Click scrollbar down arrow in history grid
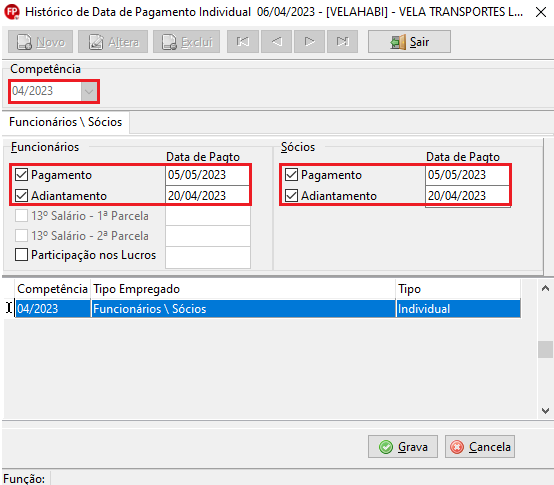This screenshot has height=485, width=554. [x=545, y=410]
